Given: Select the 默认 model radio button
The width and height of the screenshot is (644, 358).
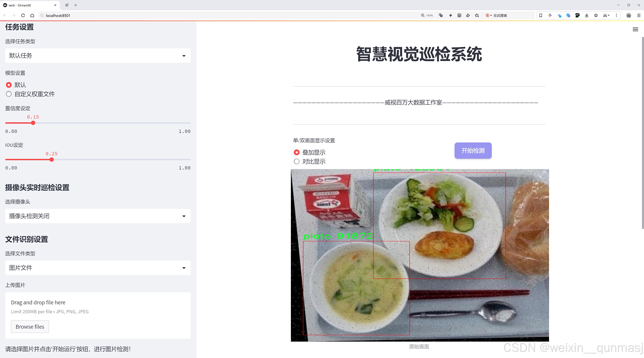Looking at the screenshot, I should [9, 85].
